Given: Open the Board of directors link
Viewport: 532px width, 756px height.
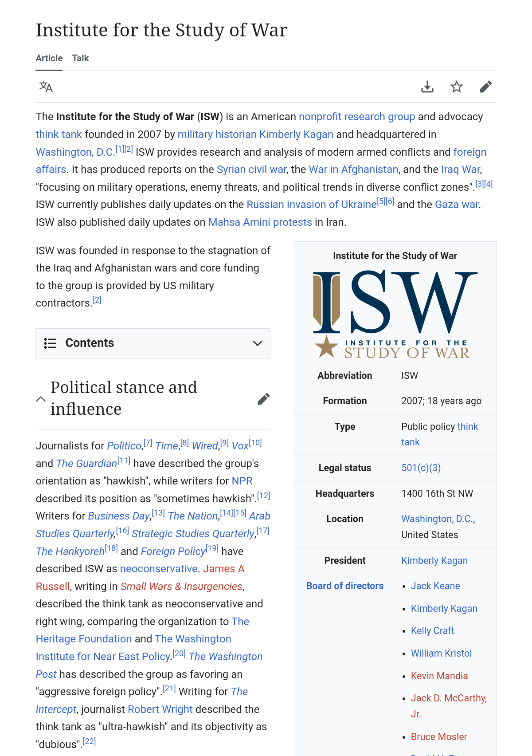Looking at the screenshot, I should [345, 586].
